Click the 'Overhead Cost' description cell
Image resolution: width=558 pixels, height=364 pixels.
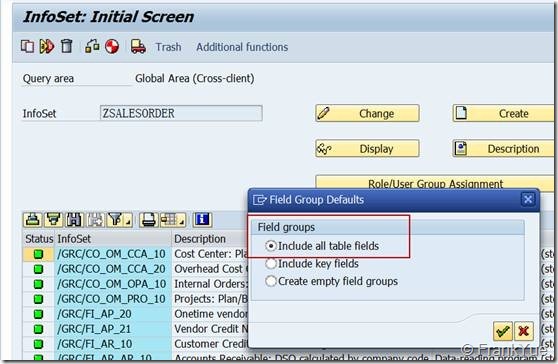point(210,269)
